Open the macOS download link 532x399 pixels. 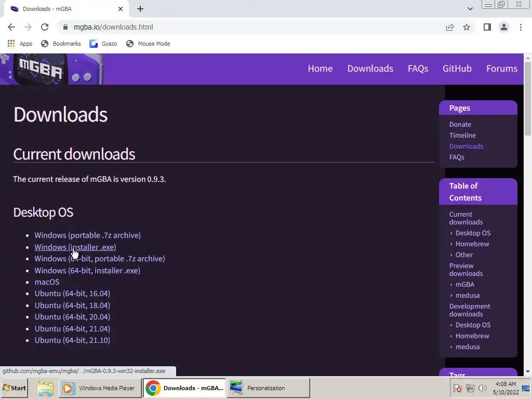tap(47, 282)
